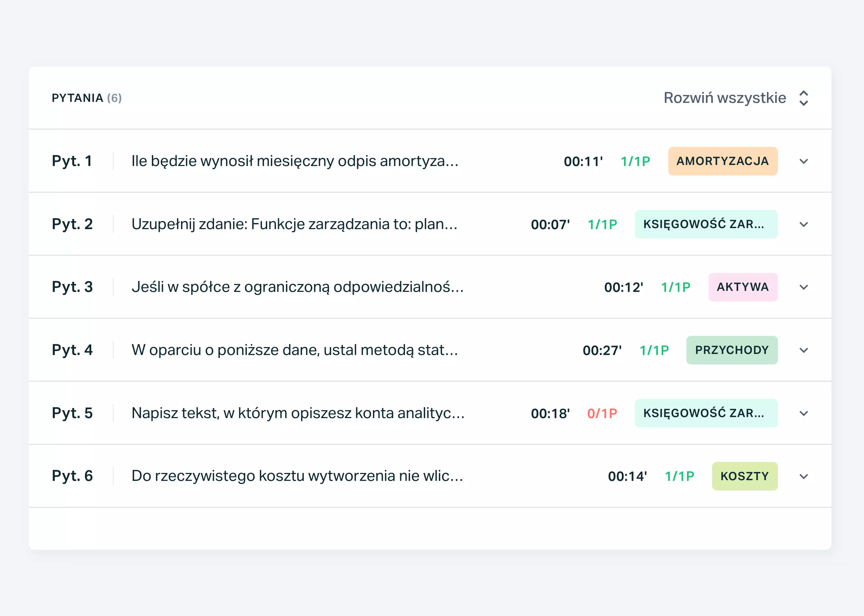864x616 pixels.
Task: Open question text 'Napisz tekst, w którym opiszesz konta analityc...'
Action: click(298, 413)
